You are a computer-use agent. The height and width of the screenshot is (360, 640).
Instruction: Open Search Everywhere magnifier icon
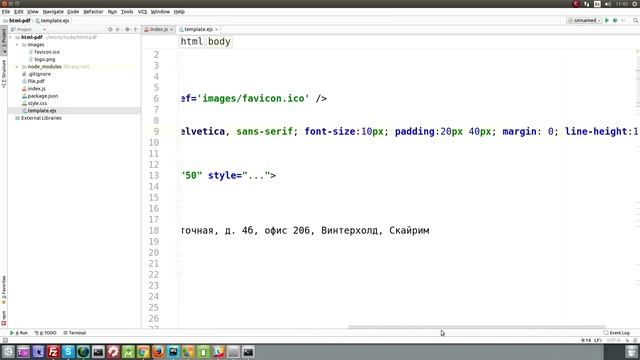click(636, 20)
